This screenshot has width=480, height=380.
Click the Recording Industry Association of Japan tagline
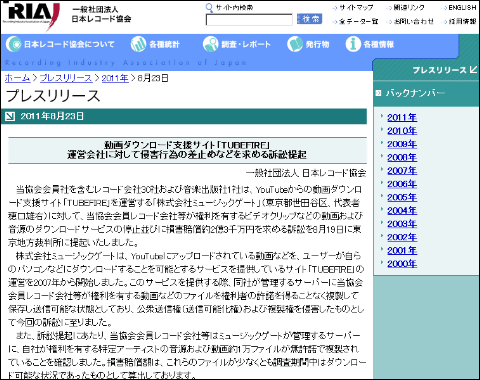126,63
